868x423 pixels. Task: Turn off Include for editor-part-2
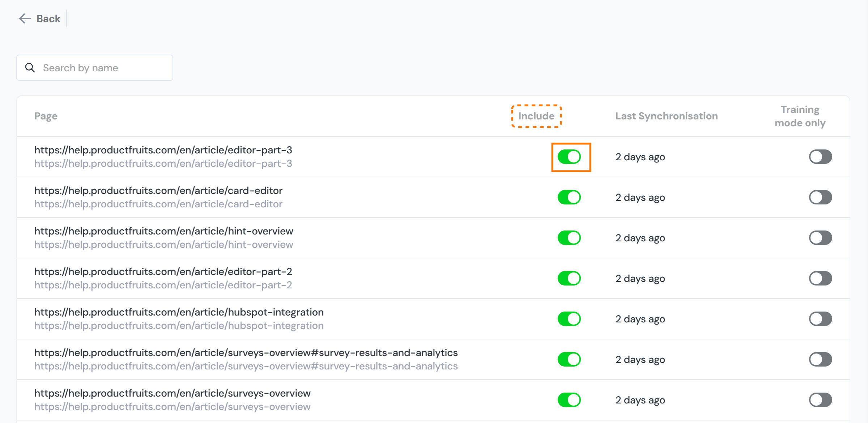(569, 278)
